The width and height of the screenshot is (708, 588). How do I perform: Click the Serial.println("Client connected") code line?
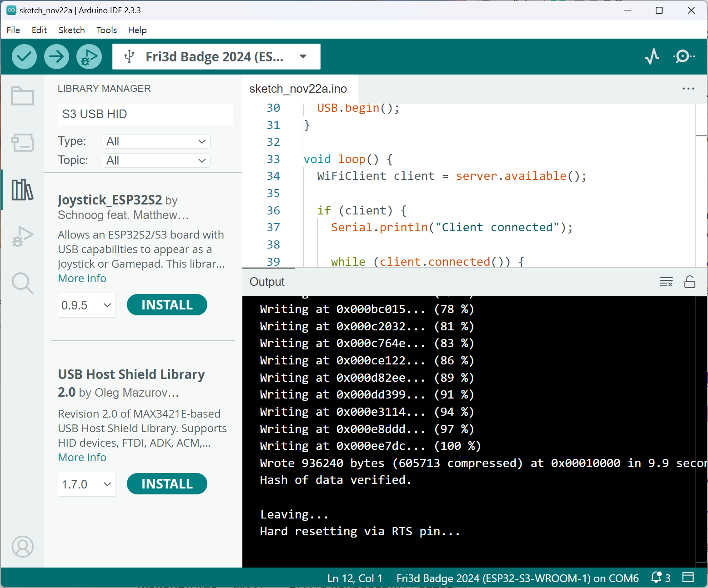point(452,228)
